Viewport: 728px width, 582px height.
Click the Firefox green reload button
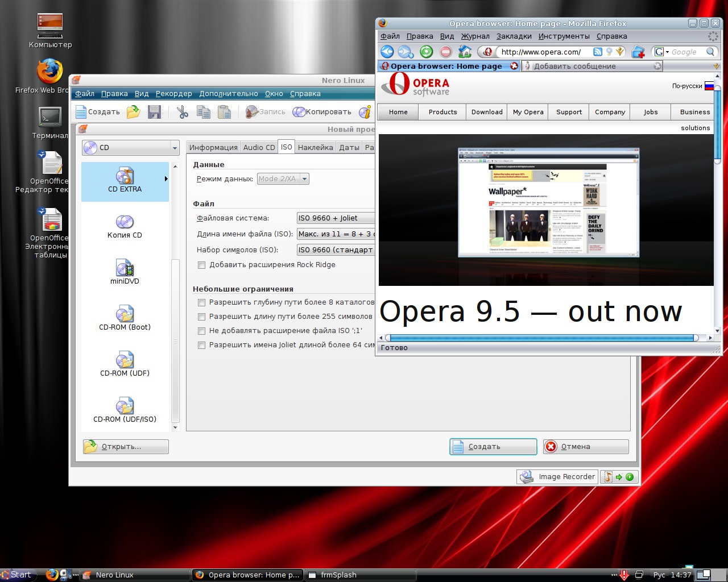point(427,52)
